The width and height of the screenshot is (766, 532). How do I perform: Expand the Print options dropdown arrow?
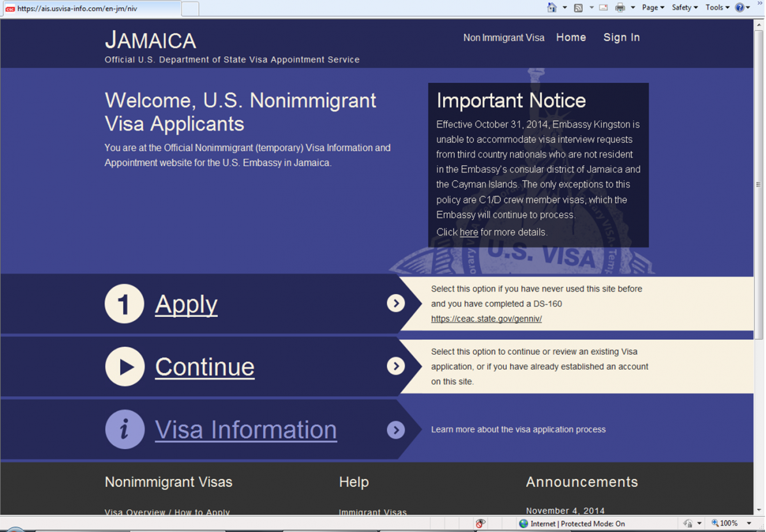[x=633, y=8]
